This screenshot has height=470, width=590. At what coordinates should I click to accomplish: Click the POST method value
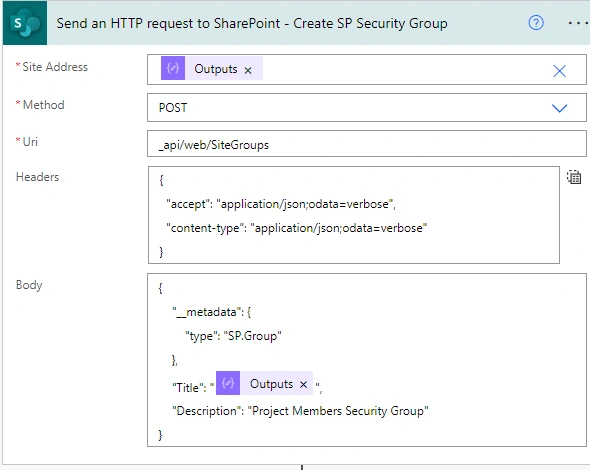[173, 108]
